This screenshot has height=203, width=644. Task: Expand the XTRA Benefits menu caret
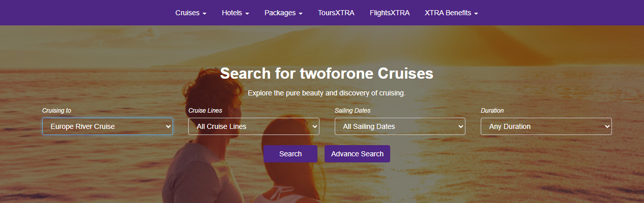(476, 13)
